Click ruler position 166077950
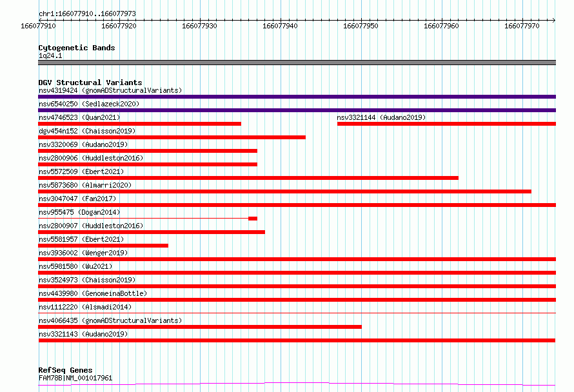This screenshot has width=574, height=392. tap(361, 26)
